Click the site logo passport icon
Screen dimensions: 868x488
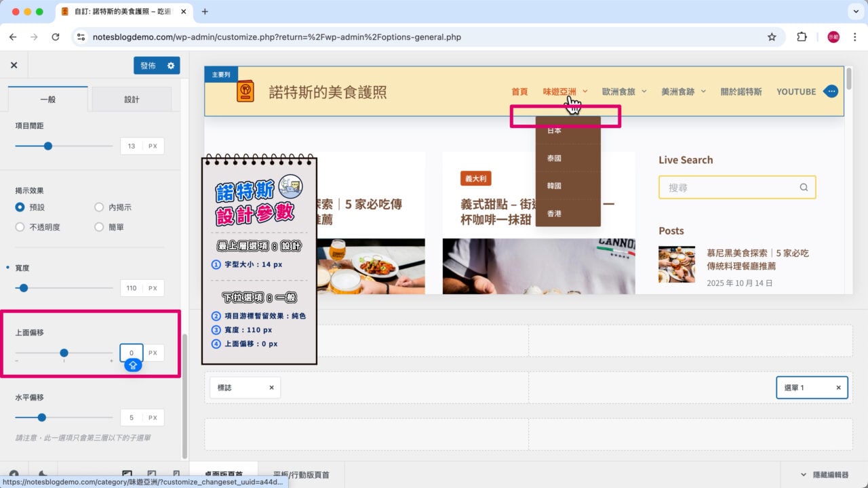click(245, 91)
